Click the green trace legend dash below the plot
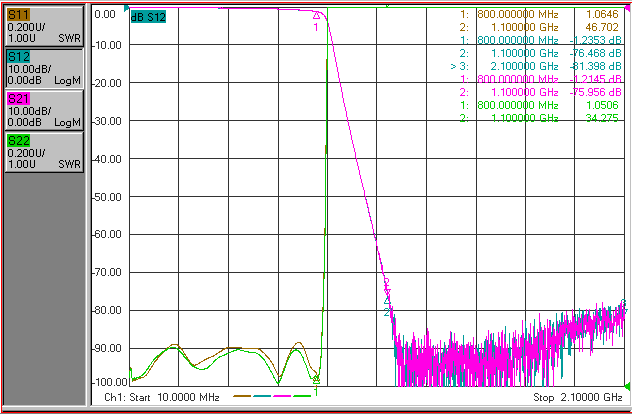The width and height of the screenshot is (632, 414). (x=302, y=396)
